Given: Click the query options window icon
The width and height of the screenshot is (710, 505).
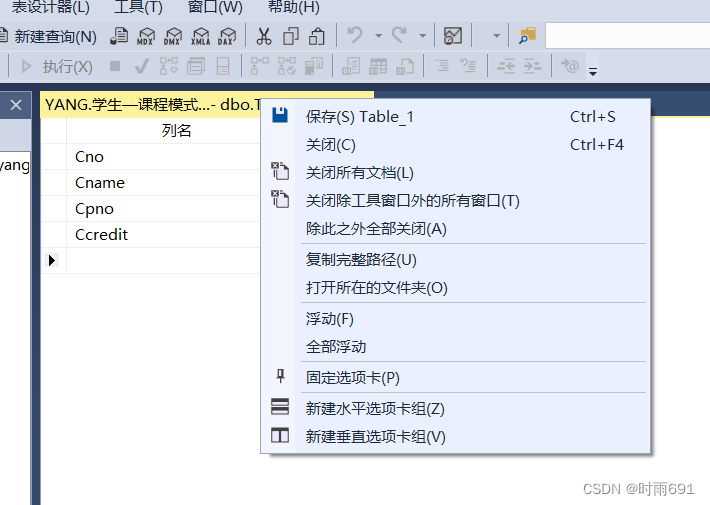Looking at the screenshot, I should coord(196,67).
